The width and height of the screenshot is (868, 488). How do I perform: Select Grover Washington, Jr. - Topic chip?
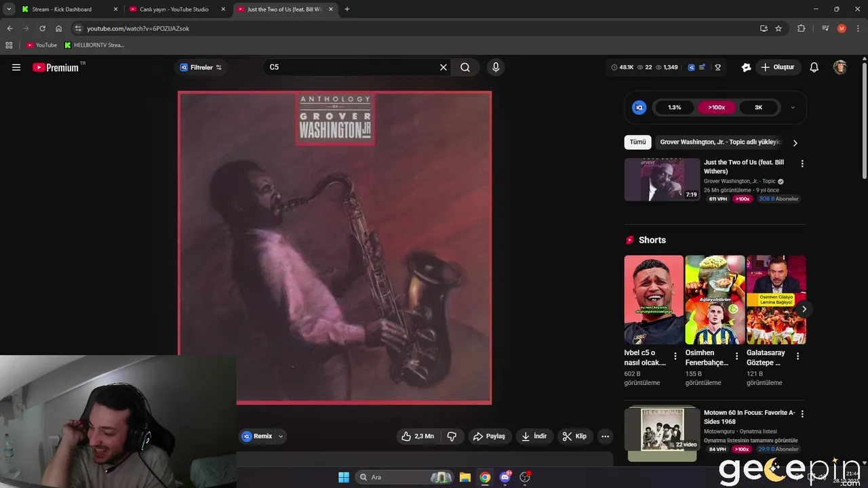(720, 142)
